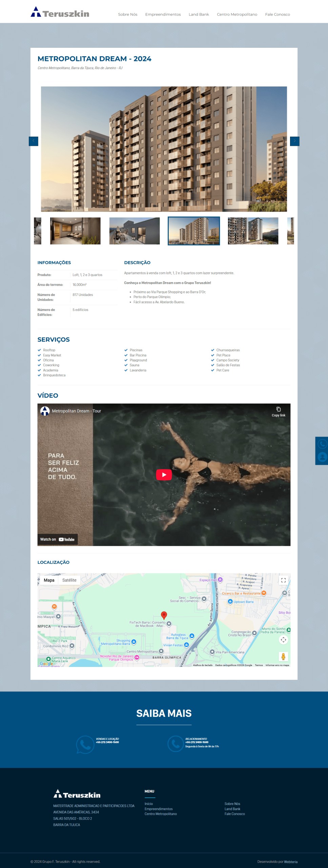Click the floating phone contact icon
This screenshot has width=328, height=868.
[x=322, y=443]
